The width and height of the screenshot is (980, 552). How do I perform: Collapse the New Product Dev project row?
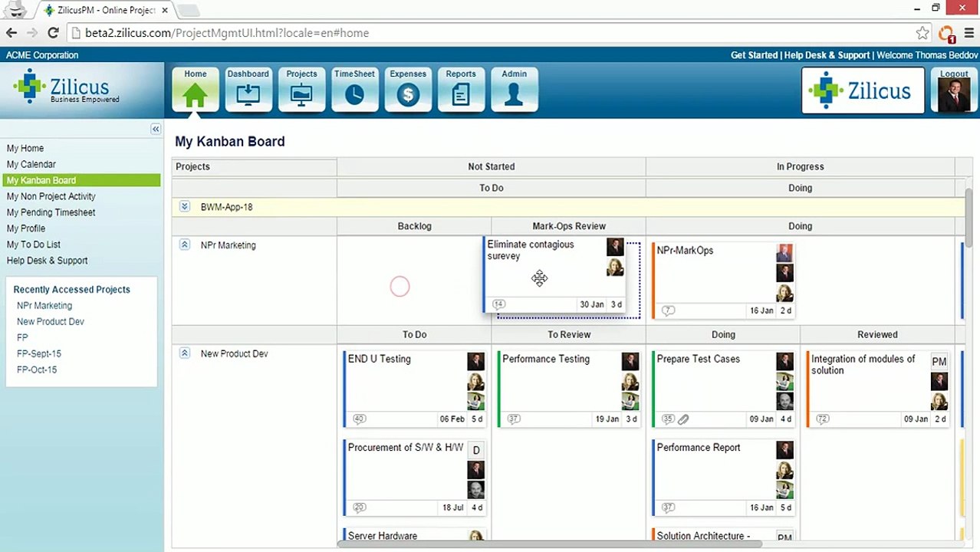[x=185, y=353]
